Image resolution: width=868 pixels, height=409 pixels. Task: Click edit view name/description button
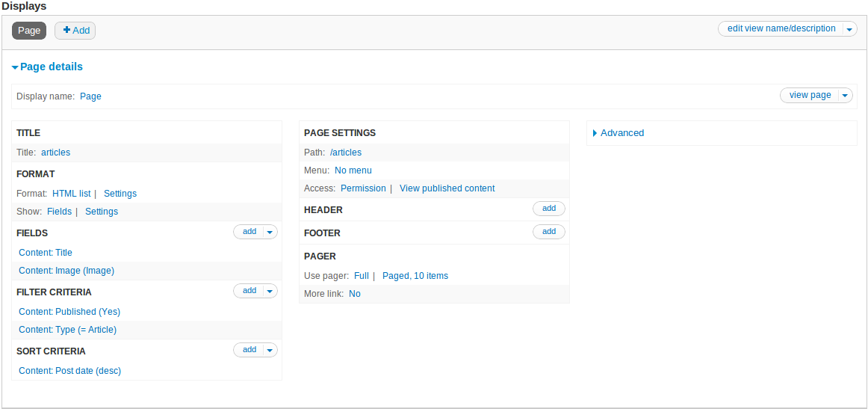click(x=781, y=28)
